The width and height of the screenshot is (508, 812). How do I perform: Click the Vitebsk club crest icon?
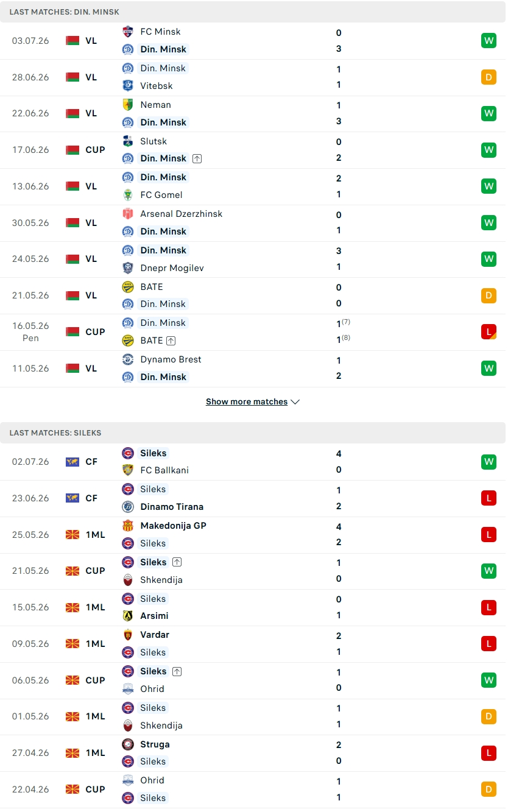point(128,85)
